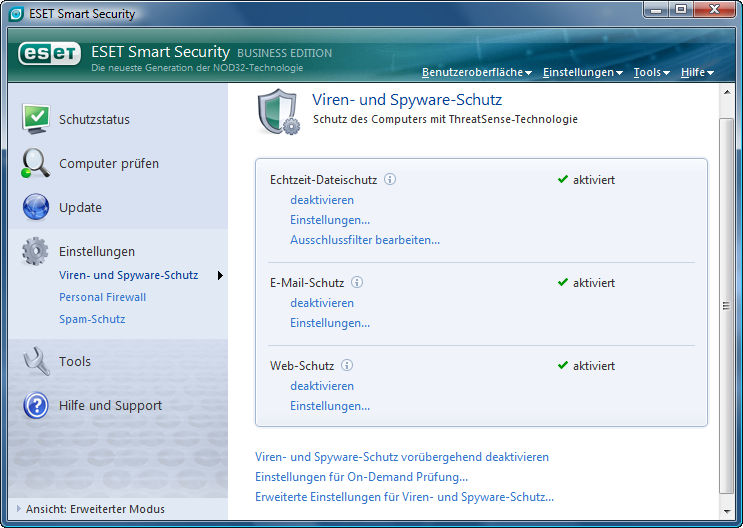Maximize the ESET Smart Security window
Viewport: 743px width, 528px height.
coord(681,9)
